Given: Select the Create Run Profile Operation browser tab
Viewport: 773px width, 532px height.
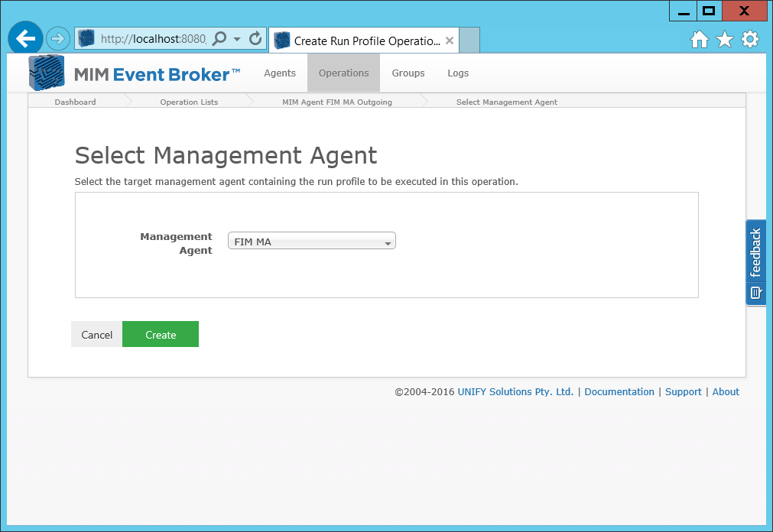Looking at the screenshot, I should pos(364,41).
